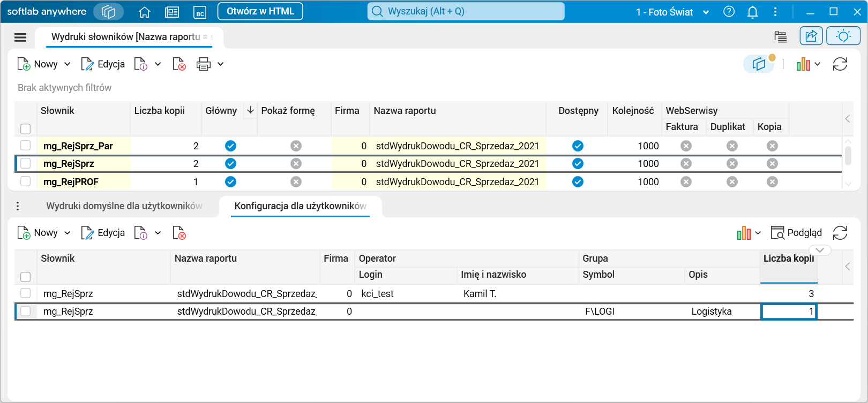
Task: Click the share icon near top right
Action: pos(811,36)
